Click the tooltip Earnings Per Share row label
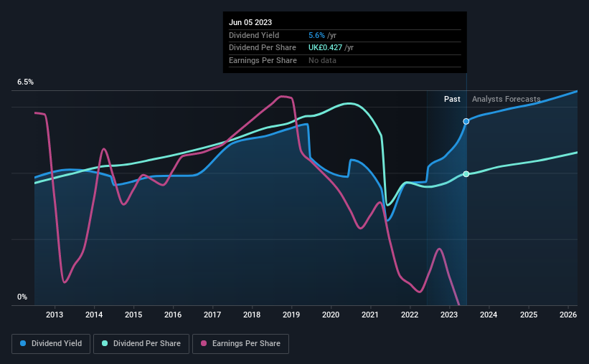The width and height of the screenshot is (589, 364). pyautogui.click(x=263, y=60)
